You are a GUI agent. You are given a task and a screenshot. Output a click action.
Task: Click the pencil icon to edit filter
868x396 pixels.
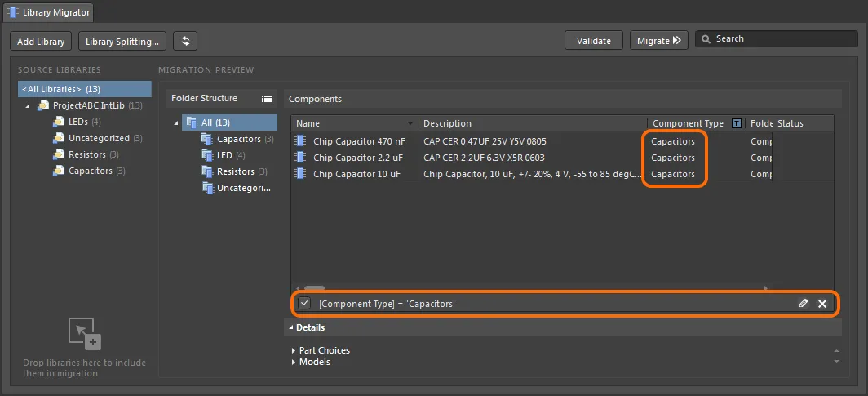point(804,304)
